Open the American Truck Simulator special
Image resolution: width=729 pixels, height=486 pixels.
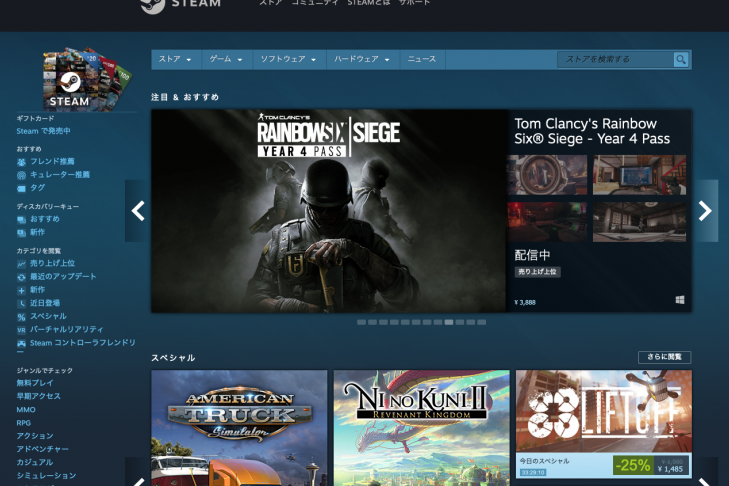point(239,428)
